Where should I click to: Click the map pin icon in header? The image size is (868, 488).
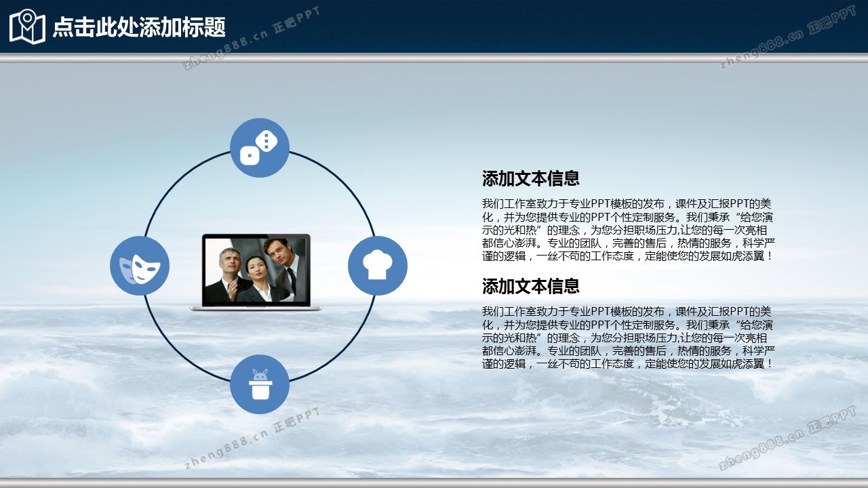coord(27,26)
